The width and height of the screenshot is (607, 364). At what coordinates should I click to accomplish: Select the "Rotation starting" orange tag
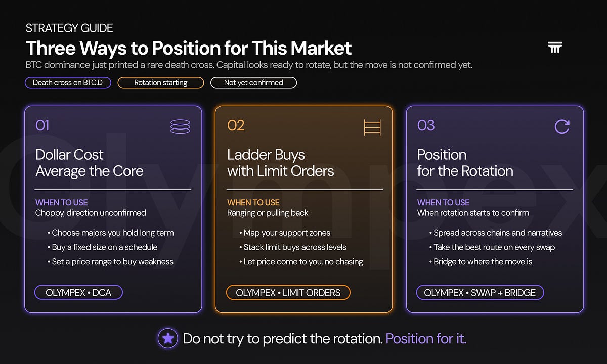(x=161, y=82)
